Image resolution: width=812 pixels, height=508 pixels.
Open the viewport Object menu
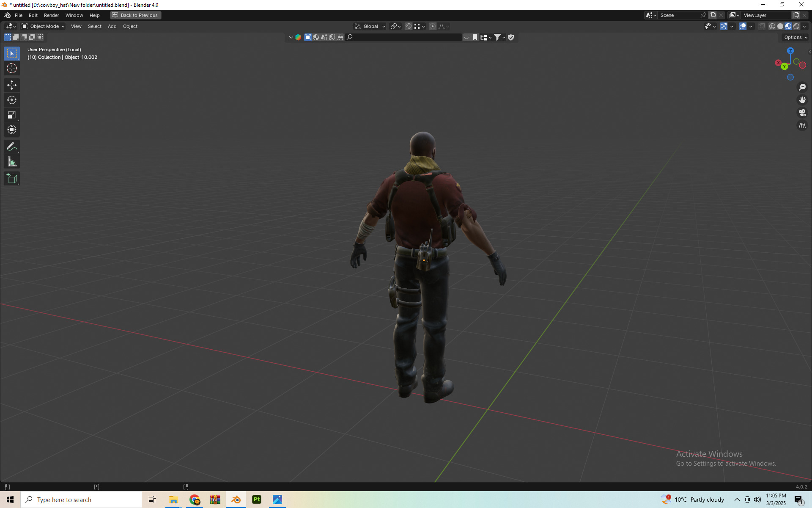tap(130, 26)
